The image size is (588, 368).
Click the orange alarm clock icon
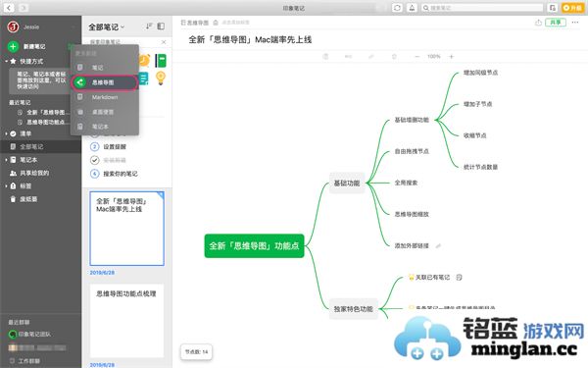(144, 60)
